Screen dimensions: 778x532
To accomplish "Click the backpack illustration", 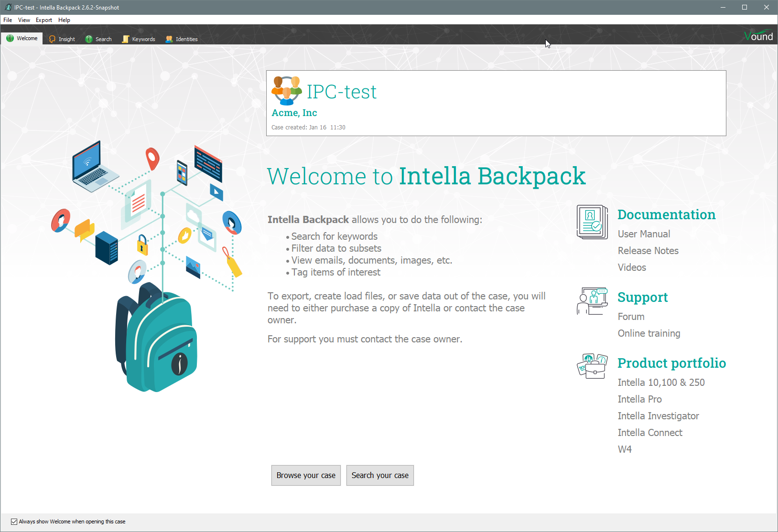I will tap(157, 339).
